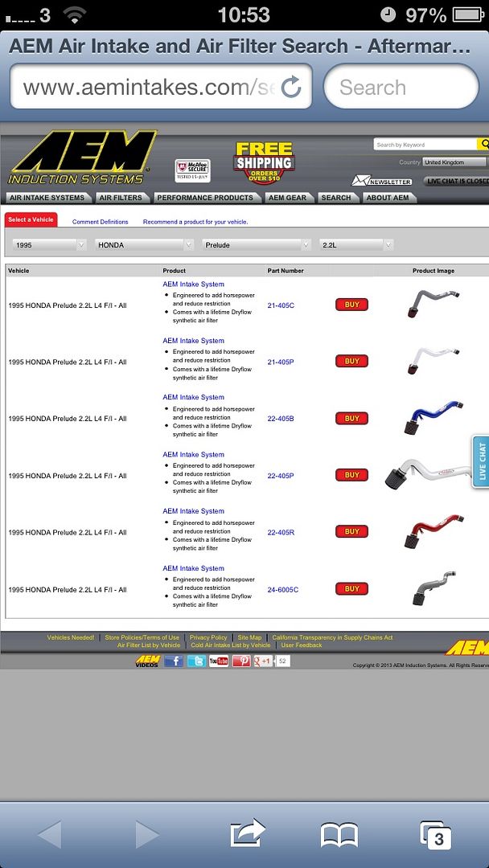Click the red 22-405R intake image
489x868 pixels.
click(433, 531)
